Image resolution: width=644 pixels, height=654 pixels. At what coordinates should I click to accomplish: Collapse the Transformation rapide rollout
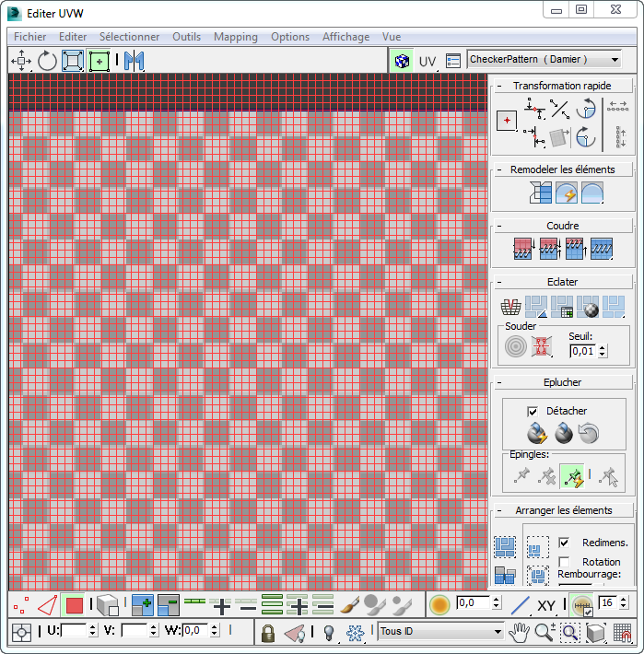tap(564, 86)
